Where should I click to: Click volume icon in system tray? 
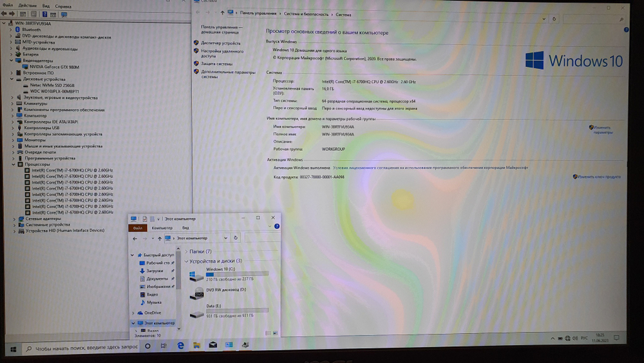(x=575, y=338)
